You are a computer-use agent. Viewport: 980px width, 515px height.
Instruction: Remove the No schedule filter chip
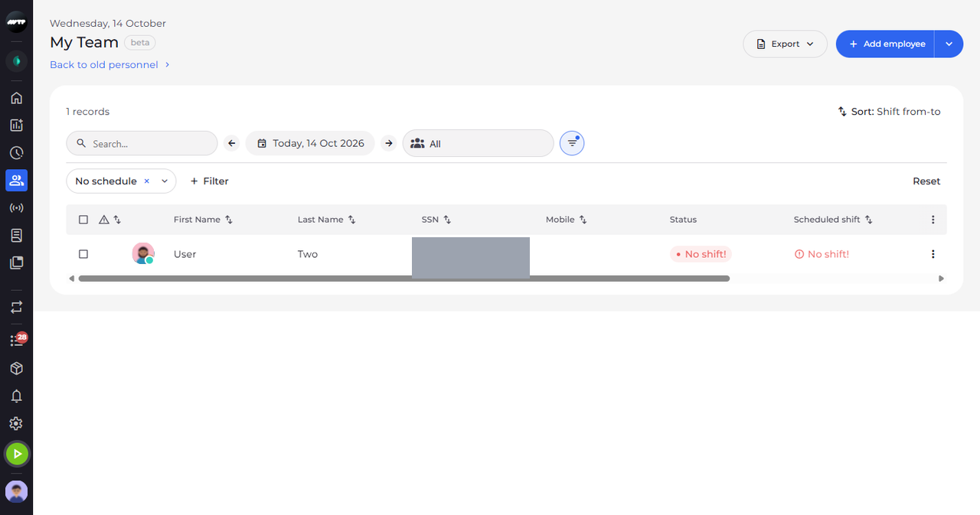(146, 181)
